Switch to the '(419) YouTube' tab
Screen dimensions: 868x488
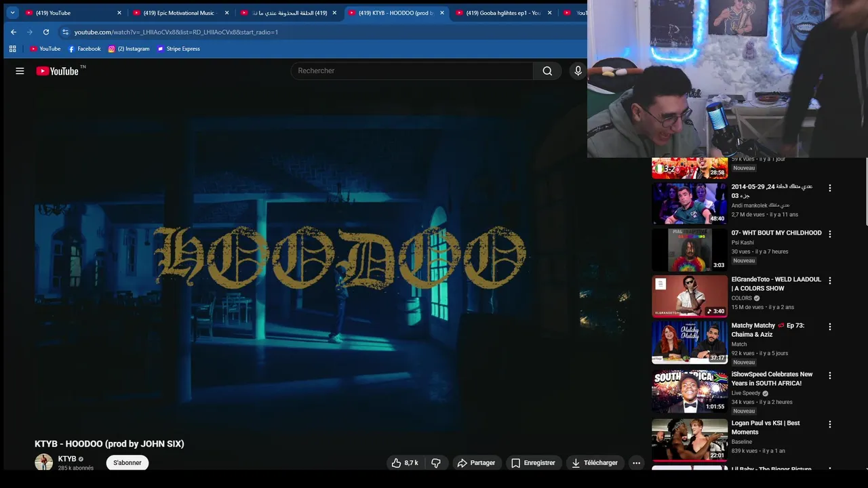(x=73, y=13)
